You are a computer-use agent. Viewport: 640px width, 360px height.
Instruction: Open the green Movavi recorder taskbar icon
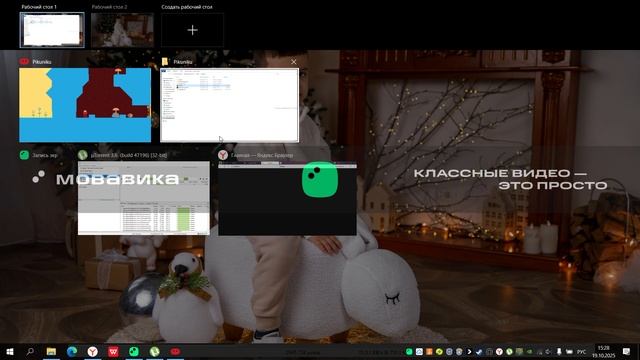pos(134,351)
